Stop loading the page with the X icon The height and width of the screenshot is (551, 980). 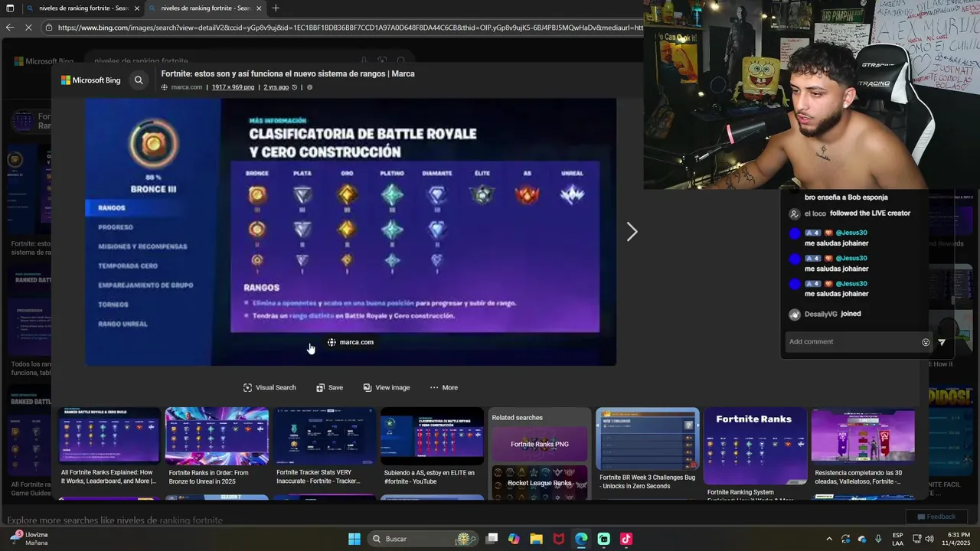click(28, 28)
